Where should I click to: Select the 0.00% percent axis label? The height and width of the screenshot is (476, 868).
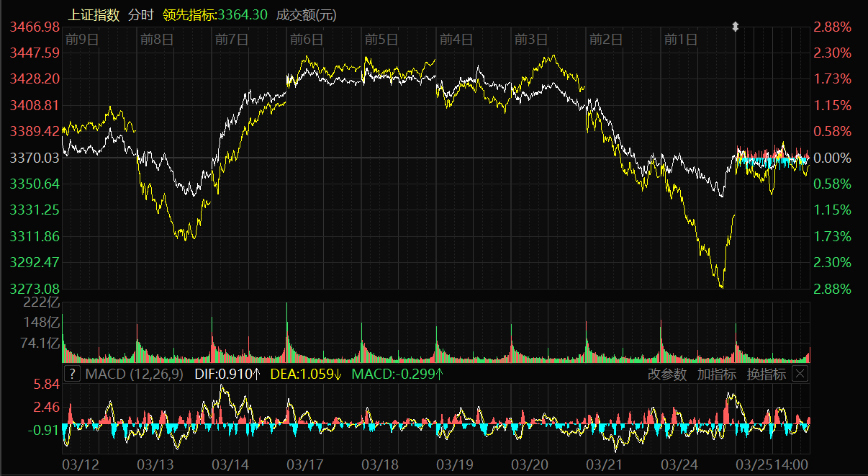[833, 158]
